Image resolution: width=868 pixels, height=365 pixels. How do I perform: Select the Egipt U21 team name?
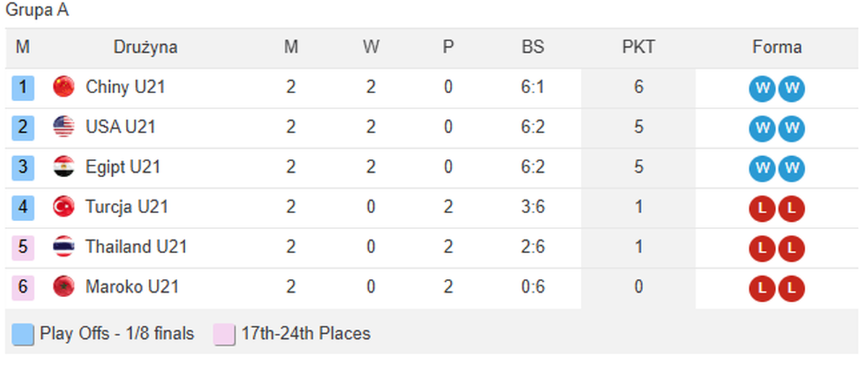tap(123, 167)
